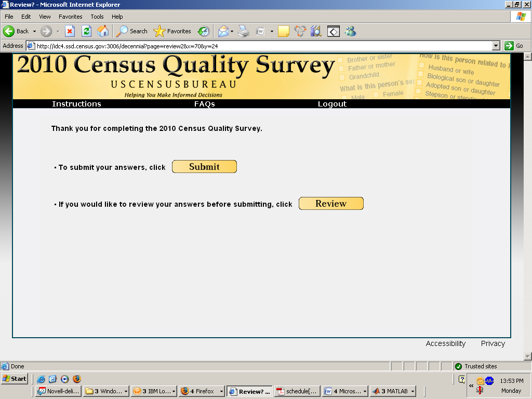Viewport: 532px width, 399px height.
Task: Open the Accessibility link
Action: click(445, 343)
